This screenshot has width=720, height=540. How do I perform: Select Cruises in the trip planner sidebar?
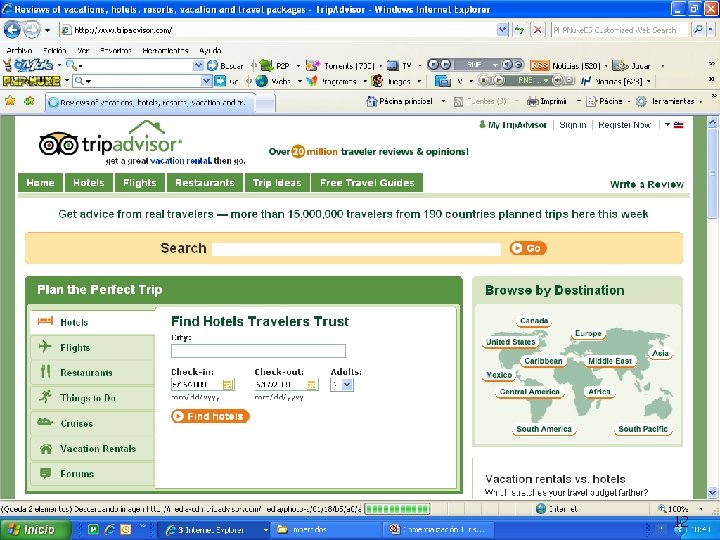pos(93,423)
